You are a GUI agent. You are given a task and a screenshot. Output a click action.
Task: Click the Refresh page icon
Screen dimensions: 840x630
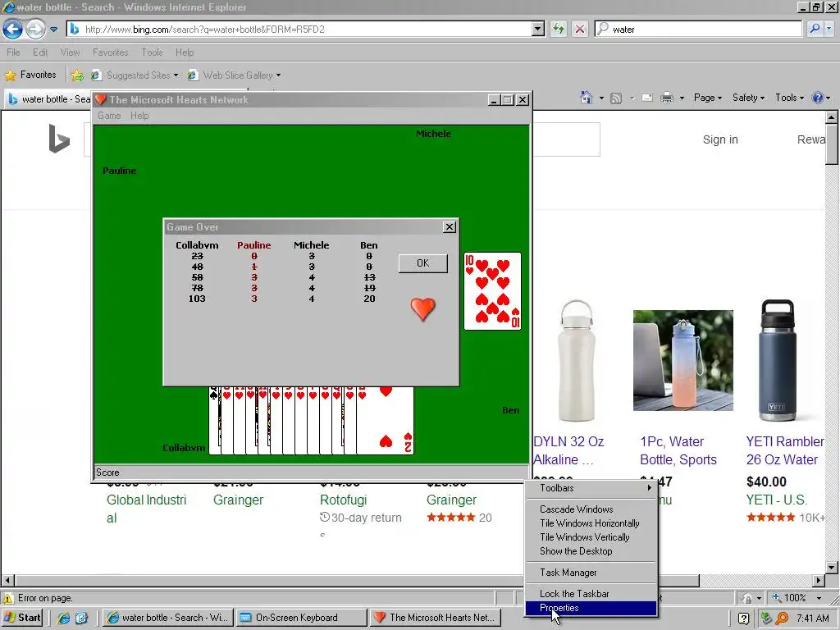558,29
